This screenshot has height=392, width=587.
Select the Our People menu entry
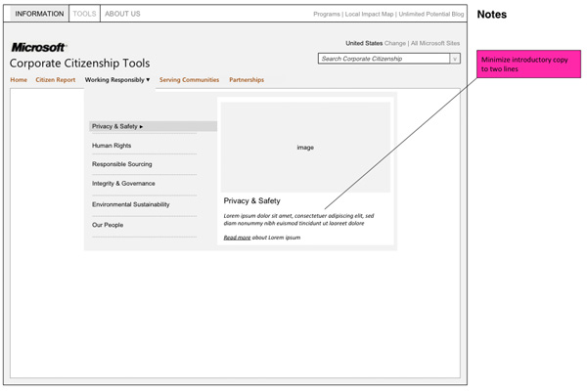108,225
